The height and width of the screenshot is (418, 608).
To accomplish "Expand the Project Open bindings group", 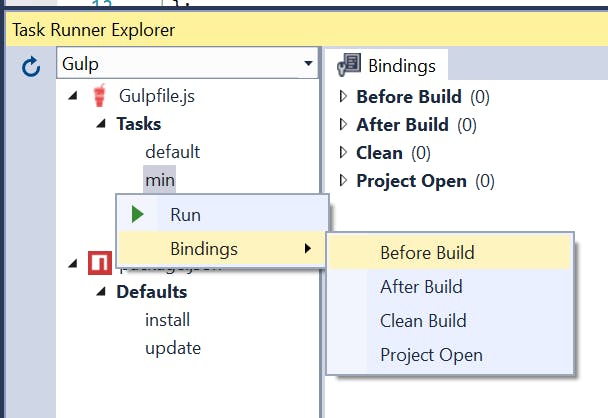I will tap(343, 180).
